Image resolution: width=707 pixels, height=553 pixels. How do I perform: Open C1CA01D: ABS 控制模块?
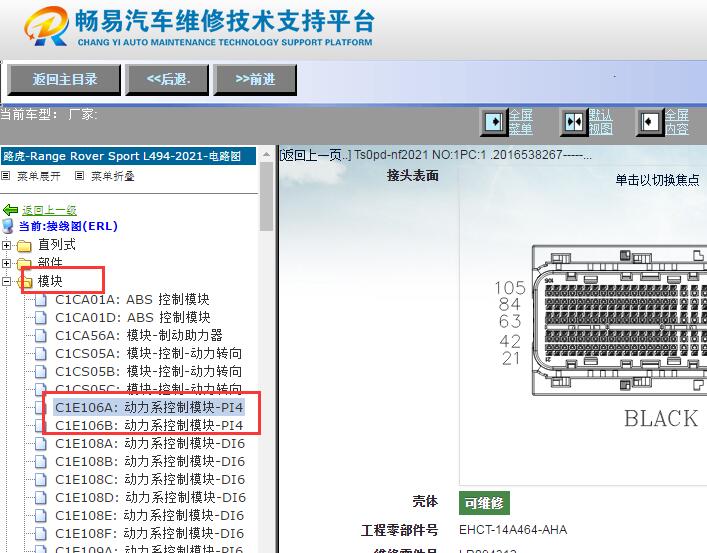(133, 318)
